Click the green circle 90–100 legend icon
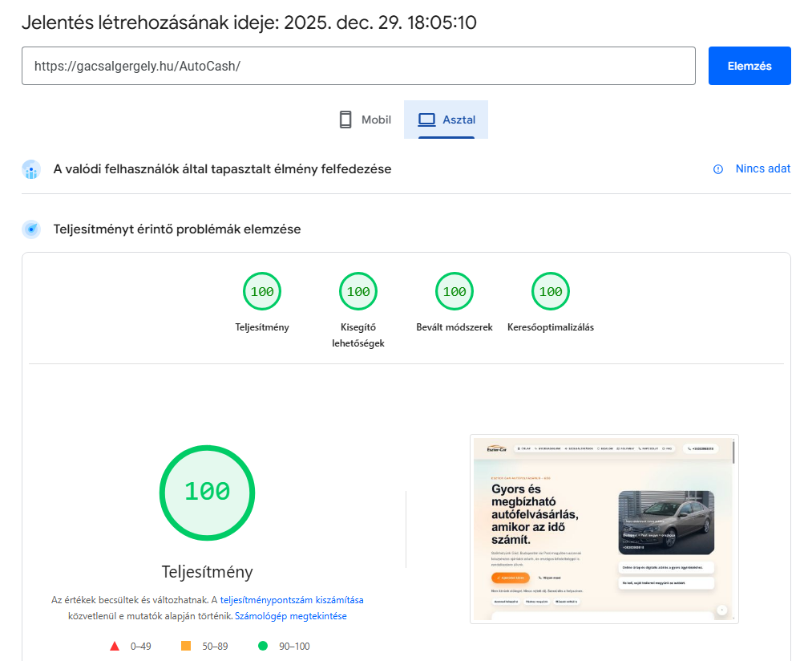Screen dimensions: 812x661 pos(262,646)
